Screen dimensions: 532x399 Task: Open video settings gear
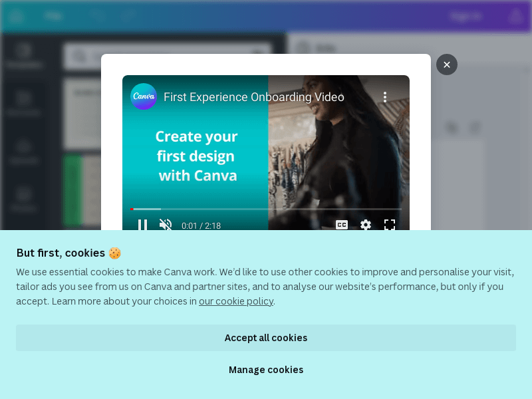point(365,225)
